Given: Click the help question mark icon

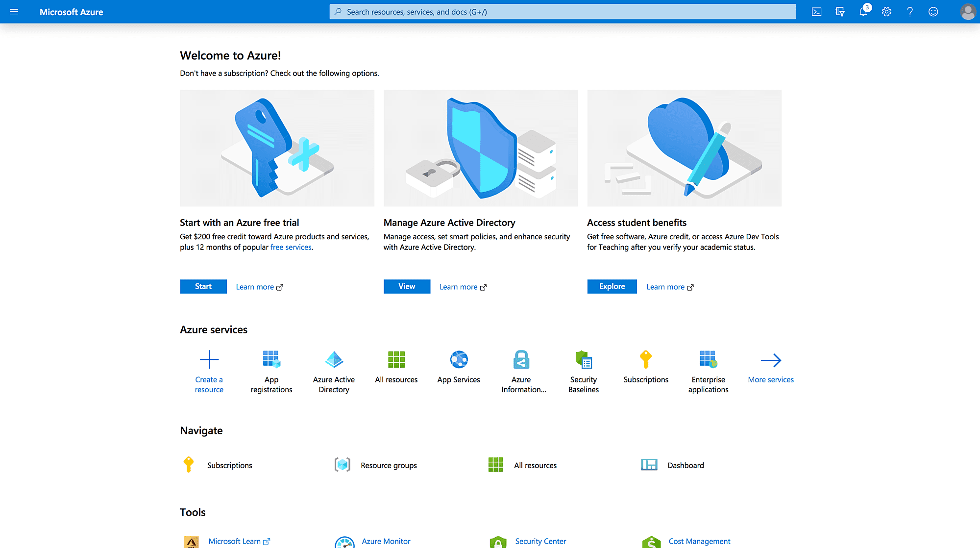Looking at the screenshot, I should pyautogui.click(x=910, y=12).
